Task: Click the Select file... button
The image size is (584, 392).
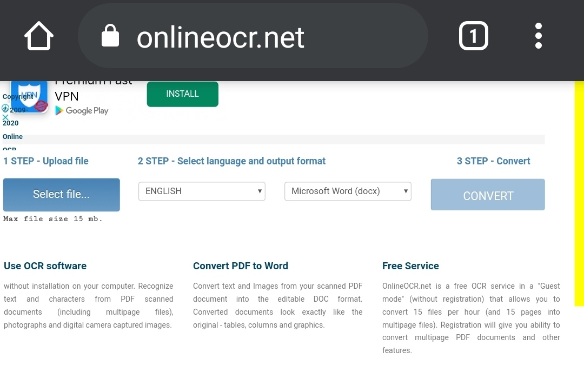Action: tap(61, 195)
